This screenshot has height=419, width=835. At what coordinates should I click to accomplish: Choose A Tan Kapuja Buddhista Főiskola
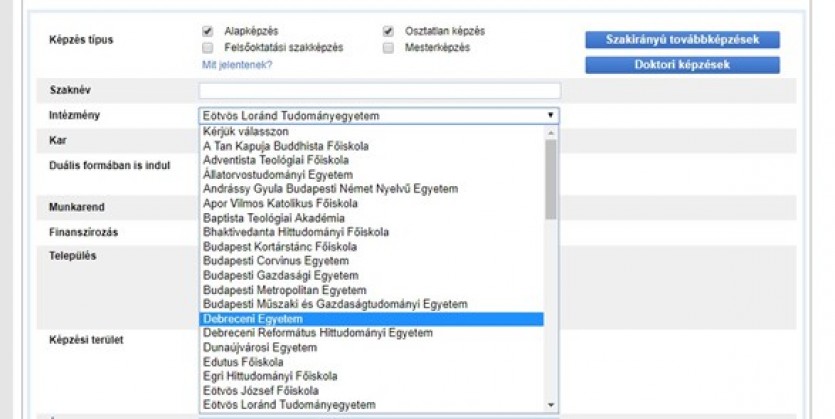pyautogui.click(x=372, y=146)
